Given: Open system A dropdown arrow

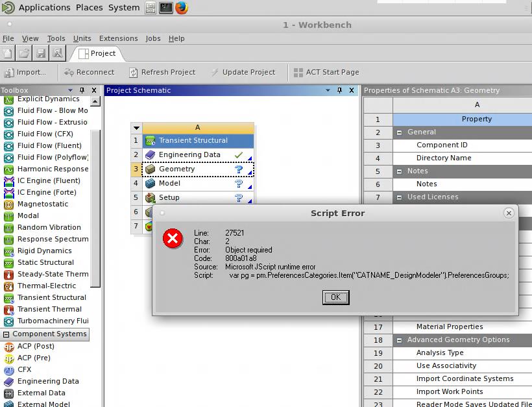Looking at the screenshot, I should pos(136,128).
